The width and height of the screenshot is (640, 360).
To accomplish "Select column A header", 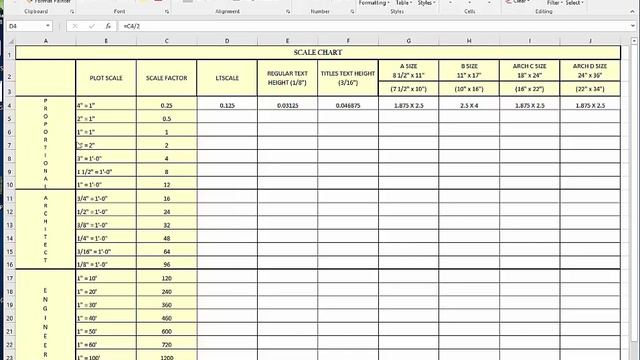I will [x=46, y=41].
